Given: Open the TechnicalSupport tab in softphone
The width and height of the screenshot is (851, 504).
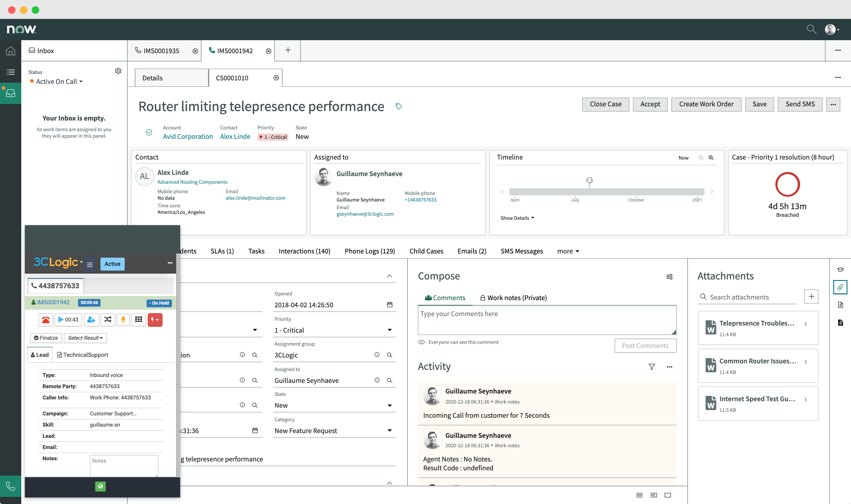Looking at the screenshot, I should click(x=82, y=355).
